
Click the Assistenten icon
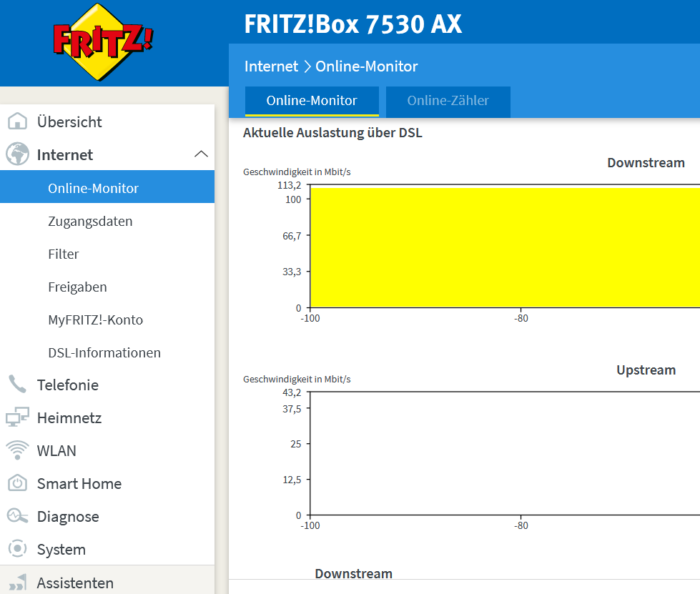click(17, 583)
